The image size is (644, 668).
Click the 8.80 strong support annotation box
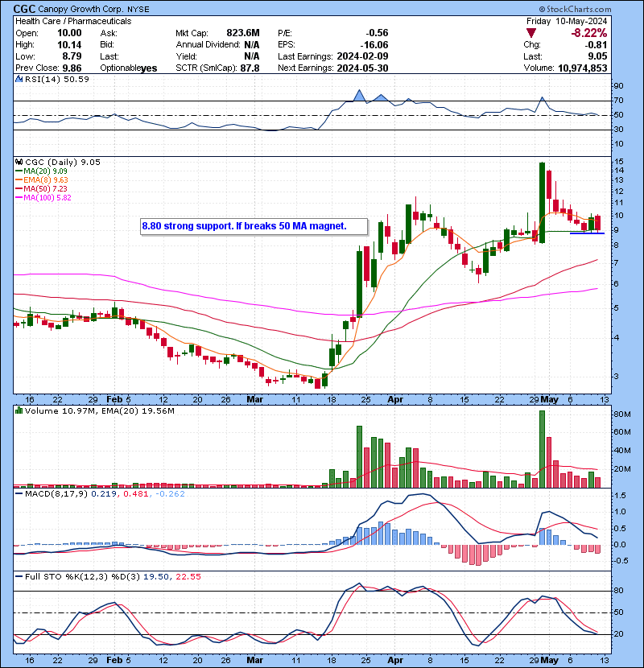pyautogui.click(x=254, y=226)
